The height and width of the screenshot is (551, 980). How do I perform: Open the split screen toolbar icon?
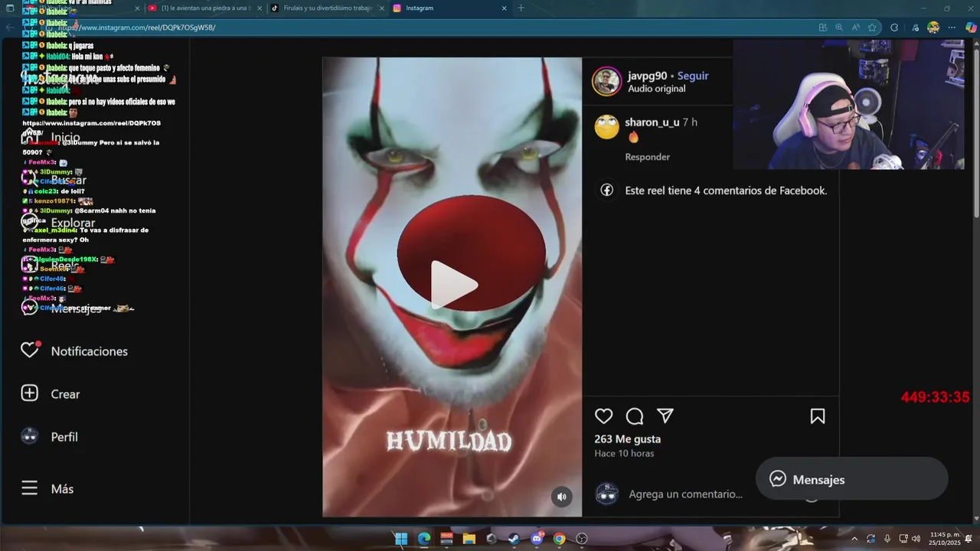[x=822, y=28]
